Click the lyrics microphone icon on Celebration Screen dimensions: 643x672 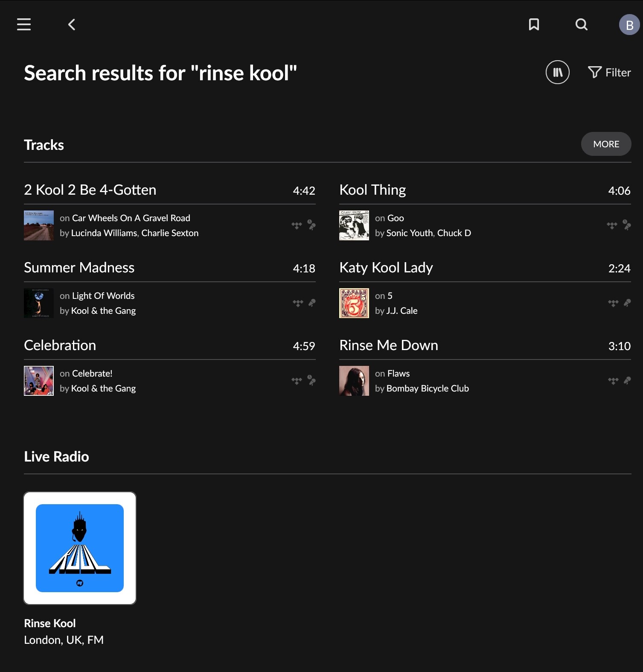point(312,380)
